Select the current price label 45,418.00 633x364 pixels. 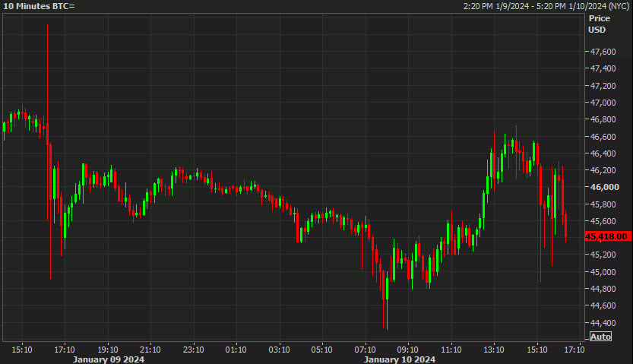(608, 236)
